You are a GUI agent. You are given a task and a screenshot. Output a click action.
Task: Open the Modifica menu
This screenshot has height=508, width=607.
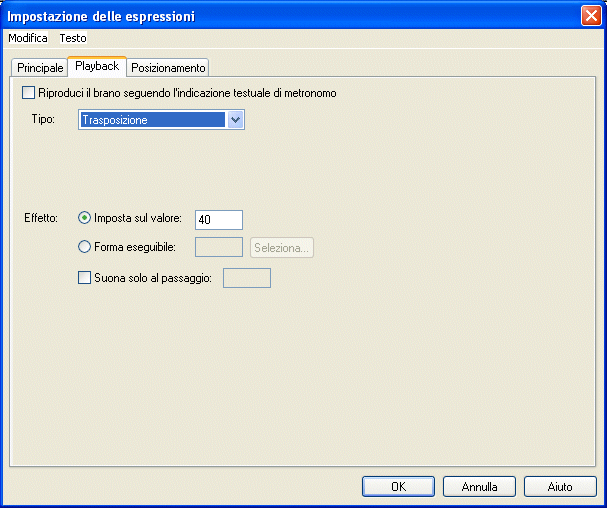click(x=27, y=38)
